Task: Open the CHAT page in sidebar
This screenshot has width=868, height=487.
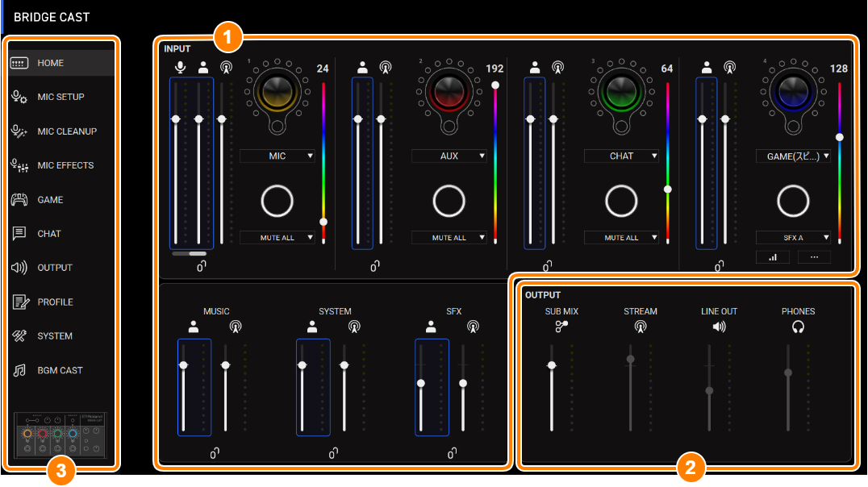Action: pyautogui.click(x=61, y=234)
